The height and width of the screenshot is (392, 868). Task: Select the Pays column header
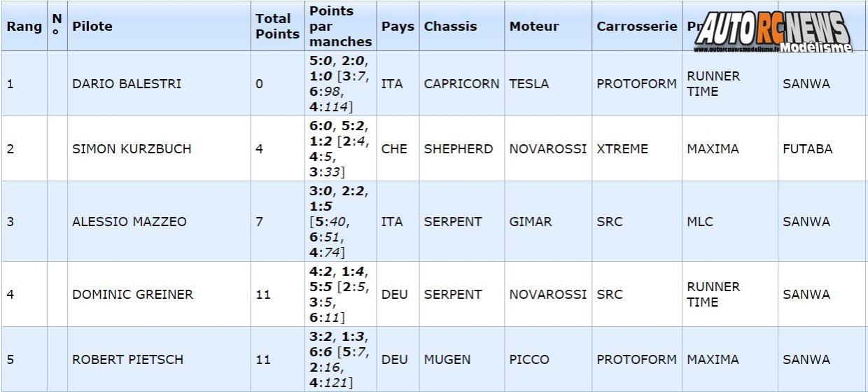(398, 27)
